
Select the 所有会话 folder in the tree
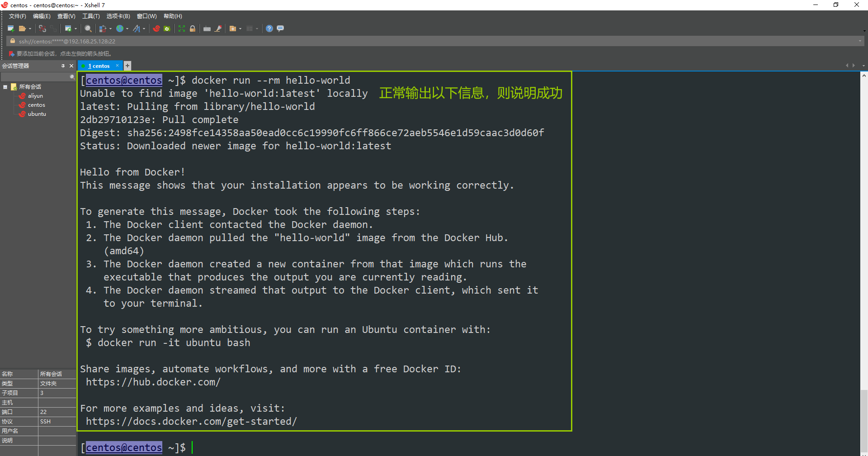(30, 87)
